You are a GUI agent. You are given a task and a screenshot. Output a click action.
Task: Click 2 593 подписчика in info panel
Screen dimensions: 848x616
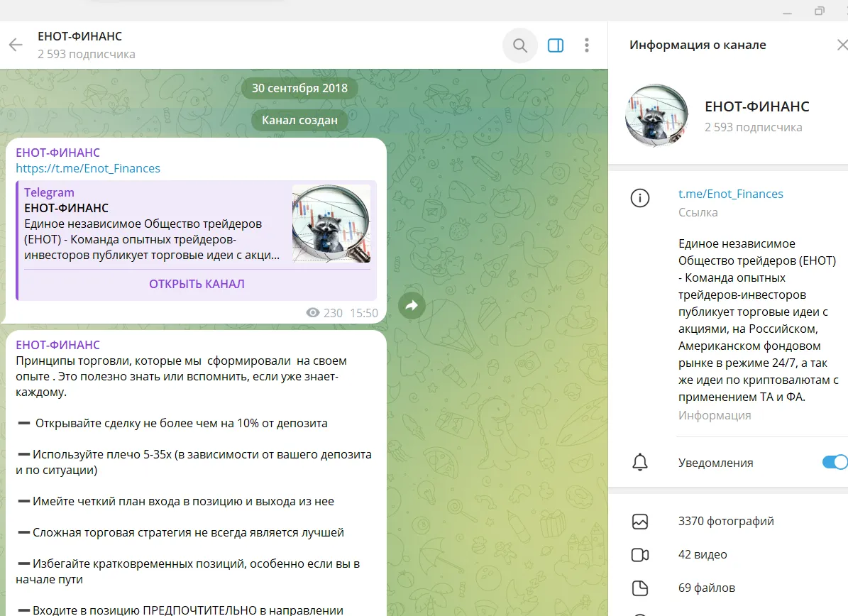(754, 128)
